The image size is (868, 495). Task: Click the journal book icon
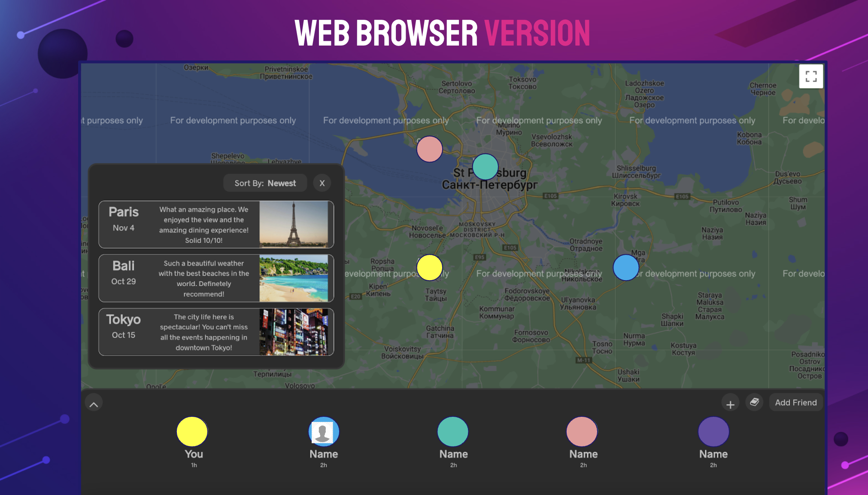pyautogui.click(x=754, y=402)
